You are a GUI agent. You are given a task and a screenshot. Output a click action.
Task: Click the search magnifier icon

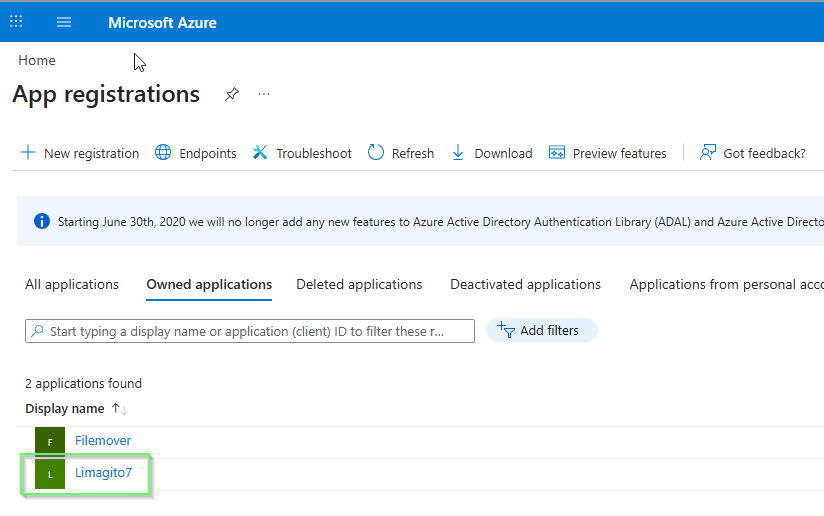(x=37, y=331)
